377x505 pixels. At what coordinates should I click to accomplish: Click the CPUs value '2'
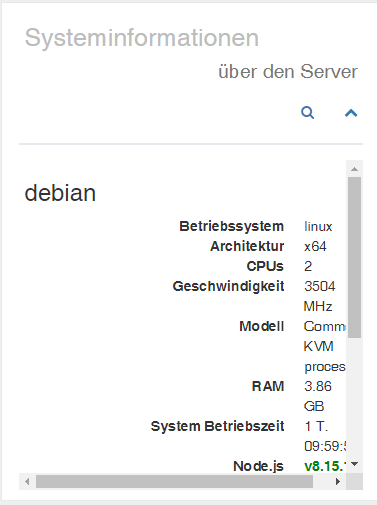click(308, 266)
